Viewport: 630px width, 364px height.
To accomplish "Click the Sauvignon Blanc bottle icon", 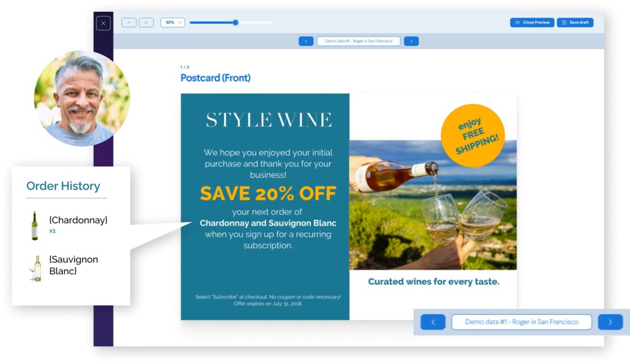I will (x=36, y=268).
